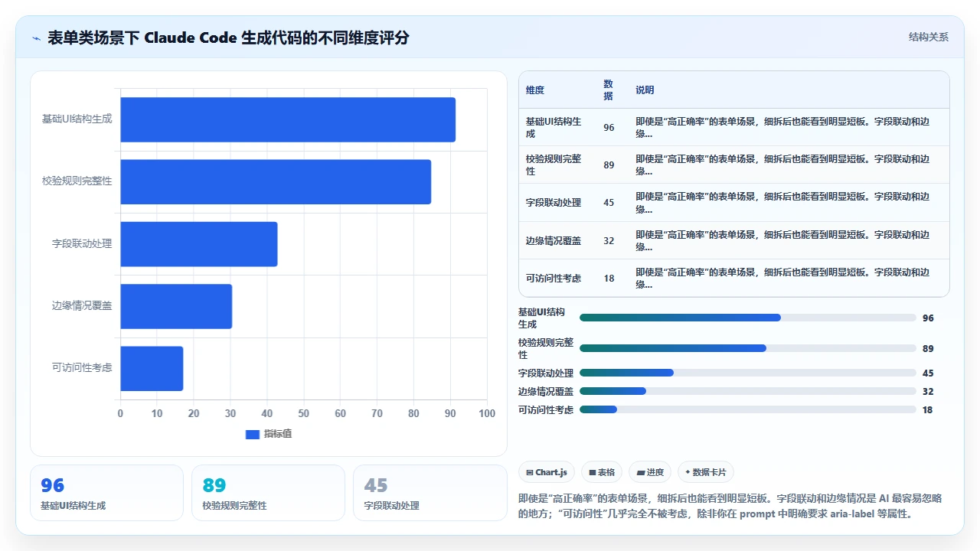
Task: Click y-axis label 可访问性考虑 on chart
Action: (82, 367)
